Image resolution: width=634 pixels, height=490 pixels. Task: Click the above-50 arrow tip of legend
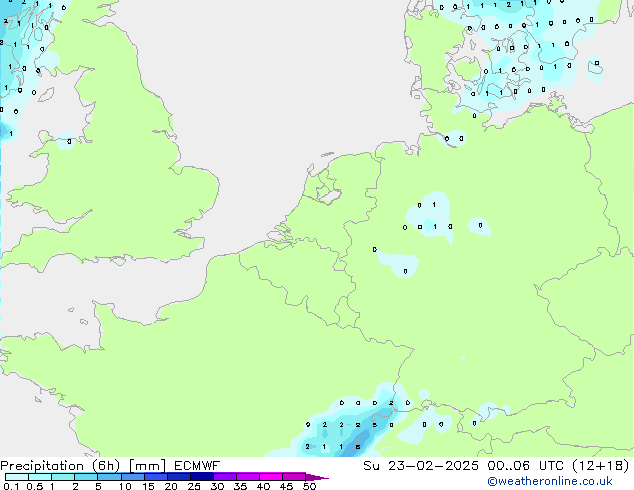tap(317, 477)
